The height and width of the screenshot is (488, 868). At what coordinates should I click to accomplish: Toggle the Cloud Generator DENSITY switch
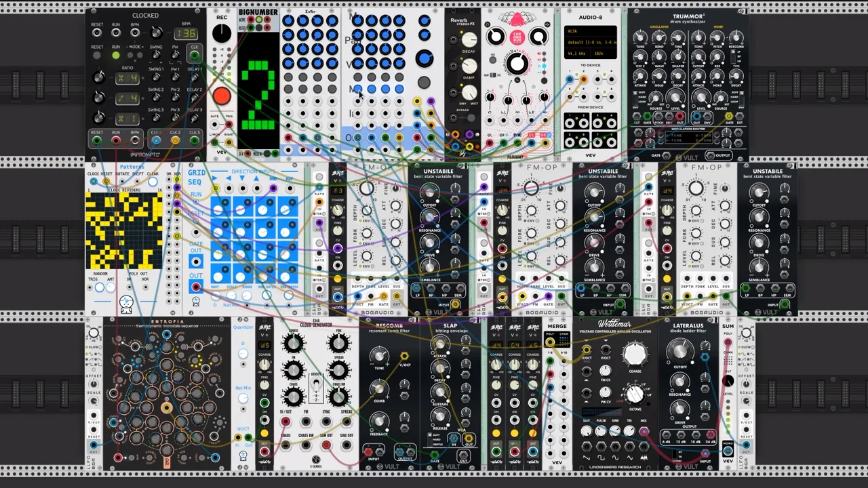coord(315,385)
